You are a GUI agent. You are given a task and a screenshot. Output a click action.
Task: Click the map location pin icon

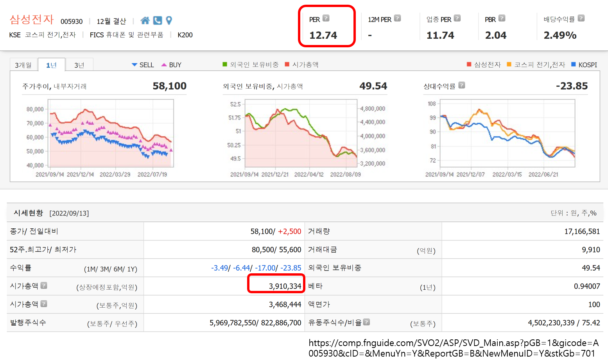(169, 20)
